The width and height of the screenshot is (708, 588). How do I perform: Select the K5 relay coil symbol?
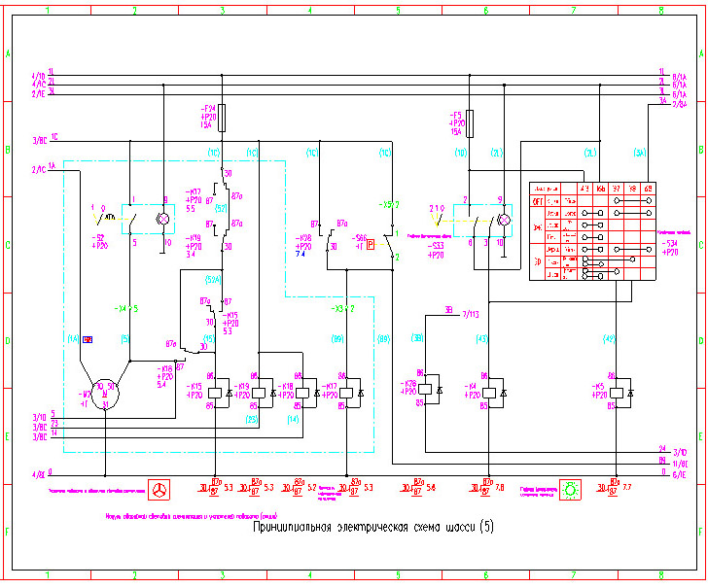coord(617,393)
